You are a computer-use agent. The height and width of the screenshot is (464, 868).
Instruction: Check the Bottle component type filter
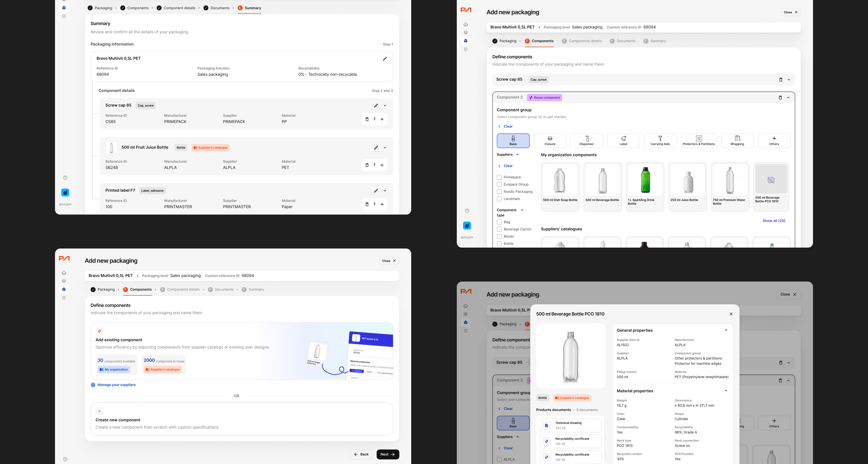point(499,244)
